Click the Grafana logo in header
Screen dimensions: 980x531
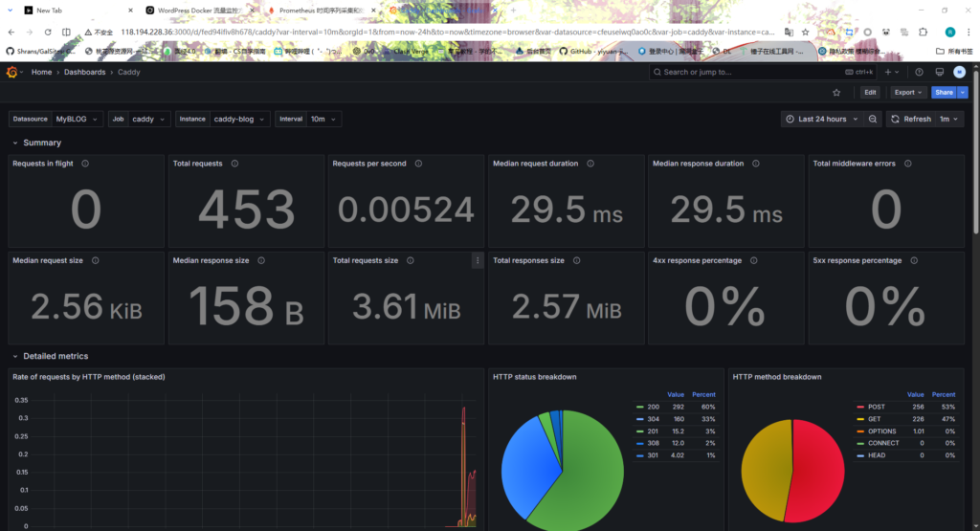(x=12, y=72)
